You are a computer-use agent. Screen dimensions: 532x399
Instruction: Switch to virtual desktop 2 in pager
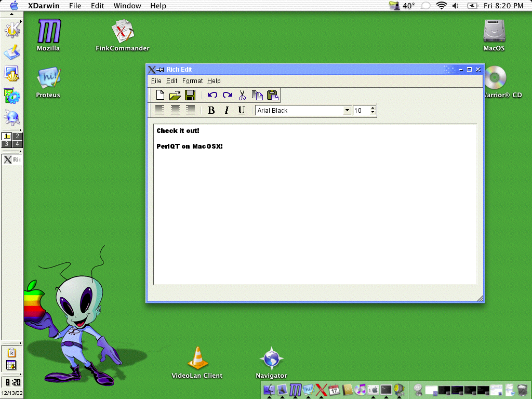tap(17, 136)
